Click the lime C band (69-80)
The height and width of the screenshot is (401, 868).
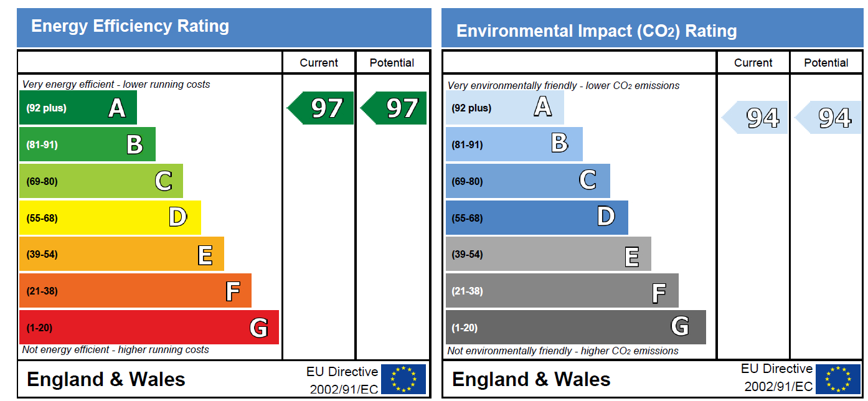tap(101, 181)
